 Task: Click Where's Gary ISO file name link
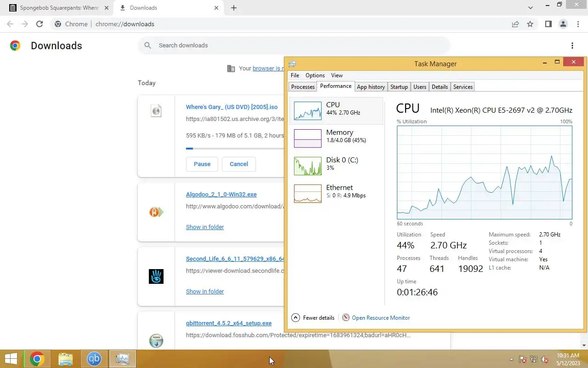tap(232, 107)
